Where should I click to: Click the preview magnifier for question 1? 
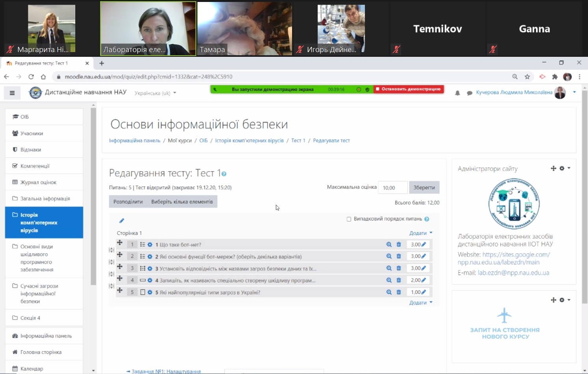[x=389, y=245]
